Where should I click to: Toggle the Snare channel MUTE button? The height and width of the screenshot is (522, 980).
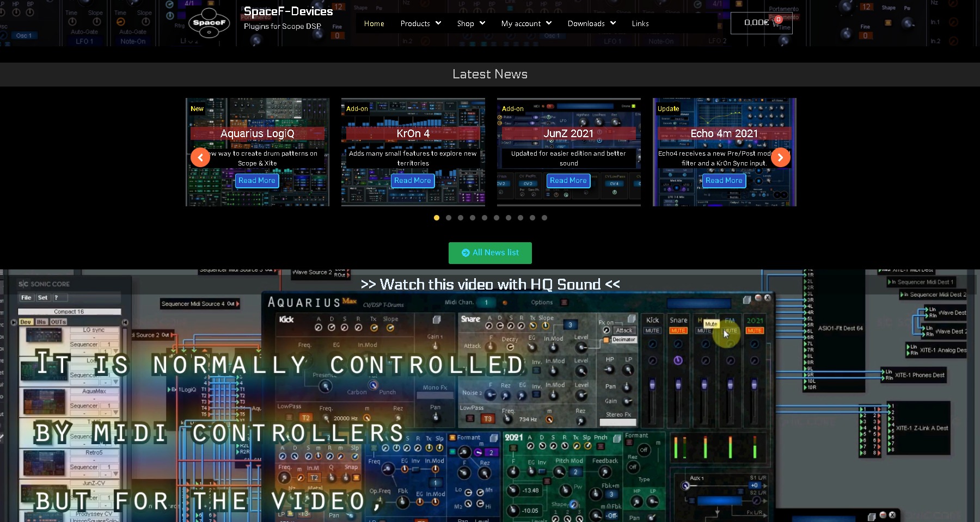click(x=678, y=330)
